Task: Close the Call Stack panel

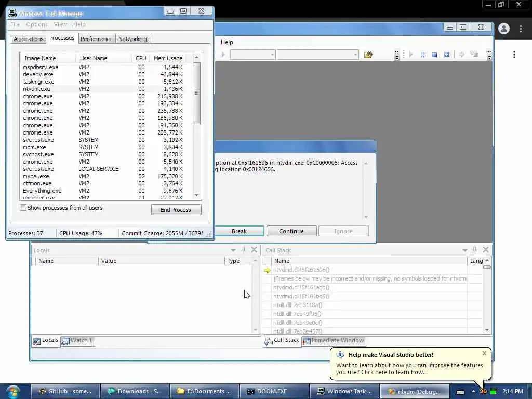Action: (486, 250)
